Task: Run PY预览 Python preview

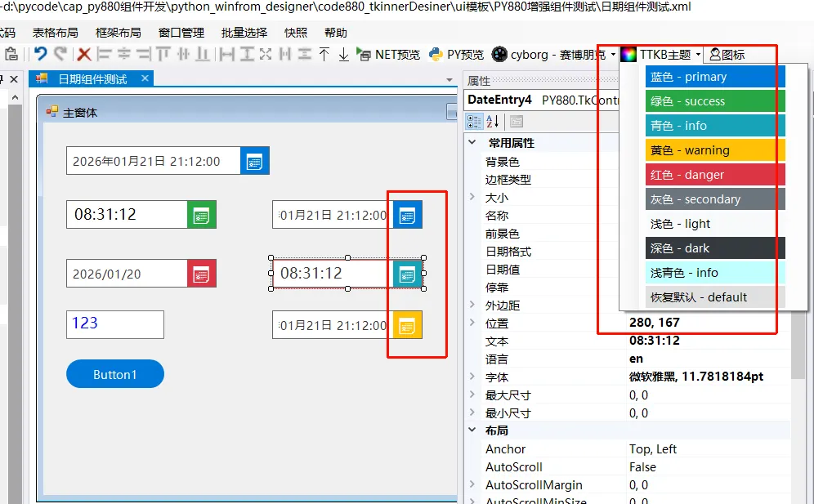Action: (x=457, y=54)
